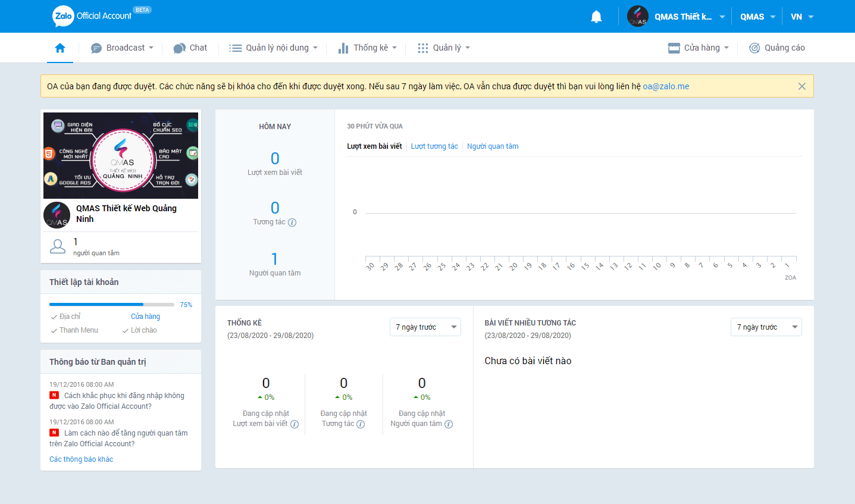The height and width of the screenshot is (504, 855).
Task: Click info icon next to Tương tác stats
Action: [x=361, y=424]
